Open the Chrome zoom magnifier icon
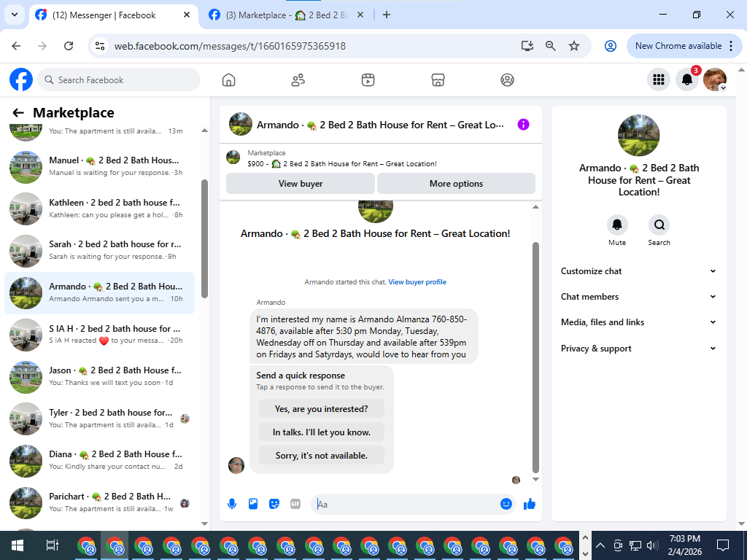The width and height of the screenshot is (747, 560). click(x=551, y=46)
